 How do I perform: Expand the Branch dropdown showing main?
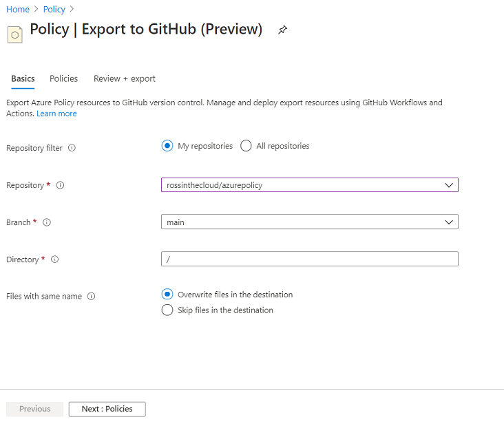point(310,222)
